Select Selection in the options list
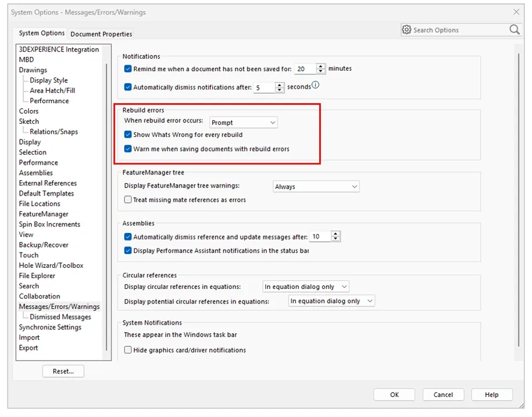Image resolution: width=532 pixels, height=417 pixels. coord(33,152)
